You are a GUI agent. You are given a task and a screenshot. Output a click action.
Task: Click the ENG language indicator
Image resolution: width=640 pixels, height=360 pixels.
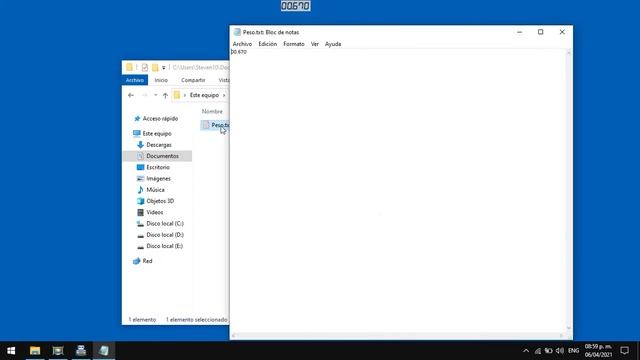pos(573,351)
